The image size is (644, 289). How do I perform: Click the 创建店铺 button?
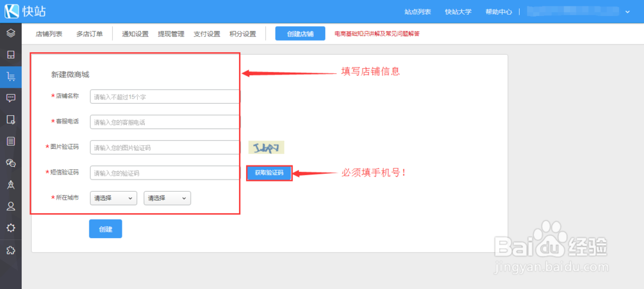pyautogui.click(x=300, y=33)
